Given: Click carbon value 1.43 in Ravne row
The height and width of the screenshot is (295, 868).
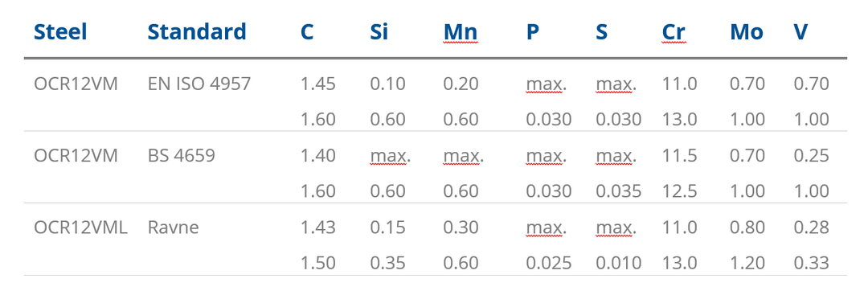Looking at the screenshot, I should coord(317,227).
